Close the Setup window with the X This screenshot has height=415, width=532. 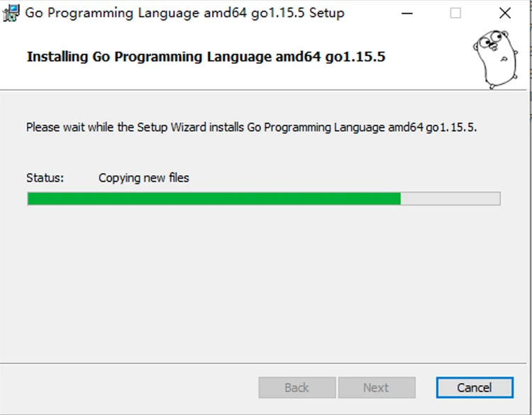click(x=505, y=13)
